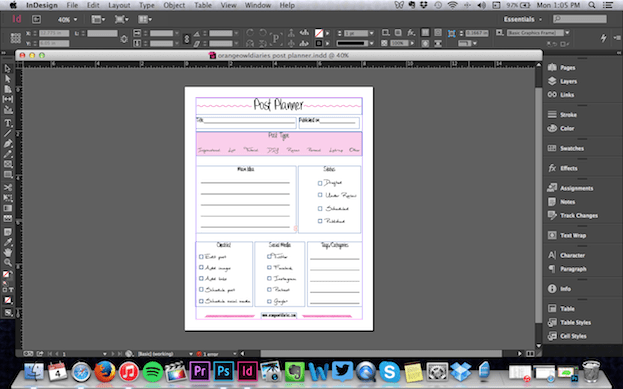This screenshot has height=389, width=623.
Task: Open the Table menu
Action: pyautogui.click(x=203, y=5)
